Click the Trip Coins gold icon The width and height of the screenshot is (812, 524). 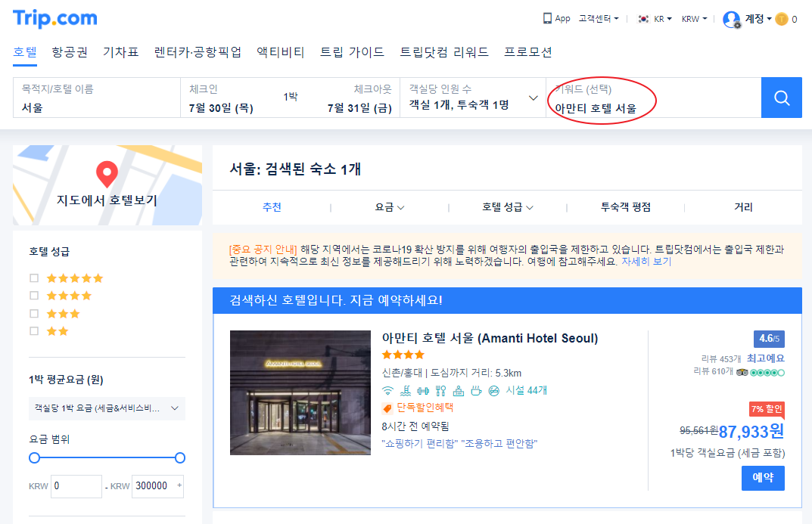click(782, 19)
